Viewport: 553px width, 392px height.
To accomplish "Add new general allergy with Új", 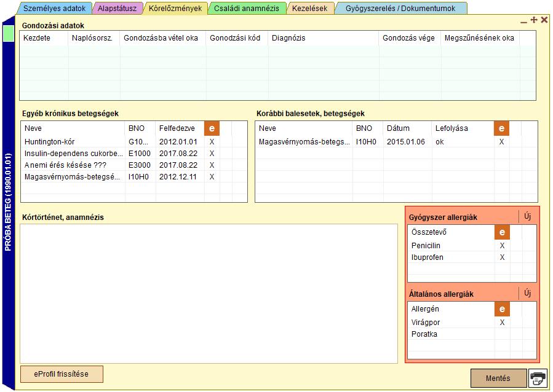I will (527, 293).
